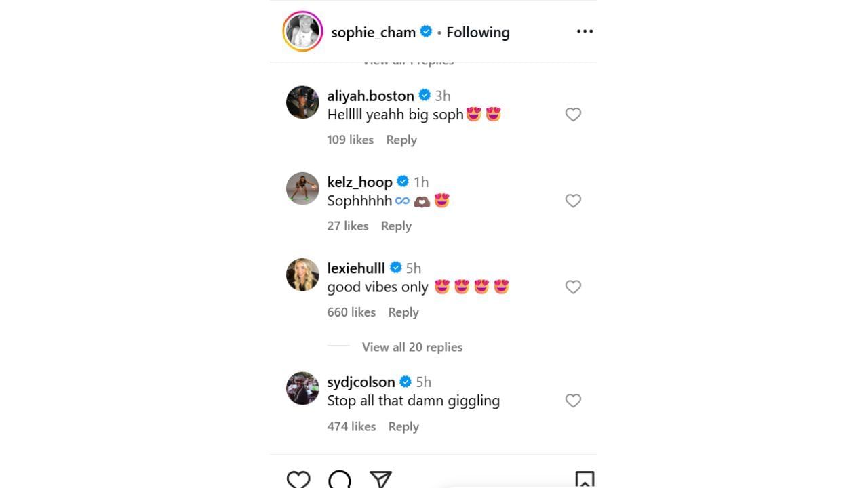
Task: View who liked kelz_hoop's comment
Action: pyautogui.click(x=347, y=226)
